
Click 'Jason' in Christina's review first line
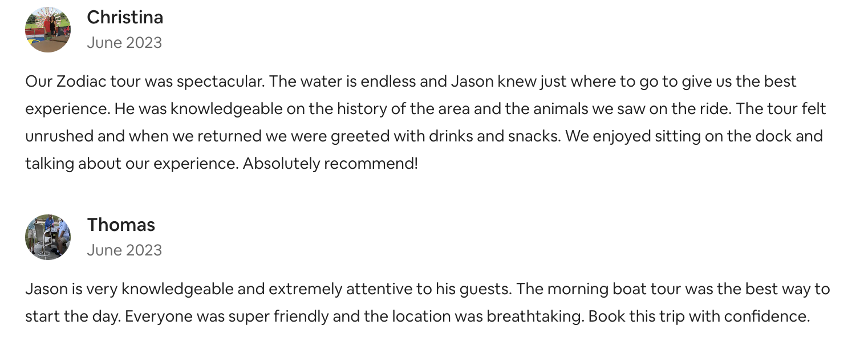pos(472,82)
